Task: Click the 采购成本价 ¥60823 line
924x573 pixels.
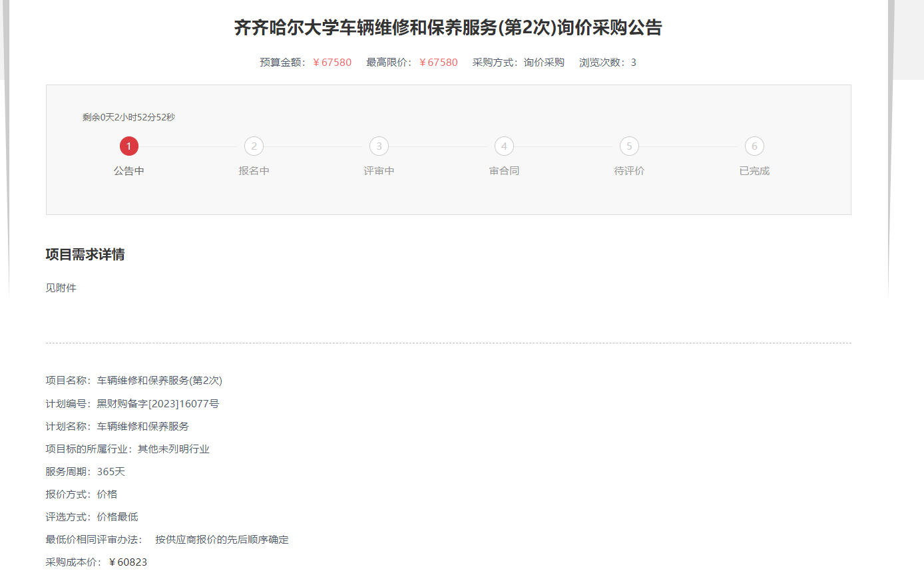Action: coord(97,562)
